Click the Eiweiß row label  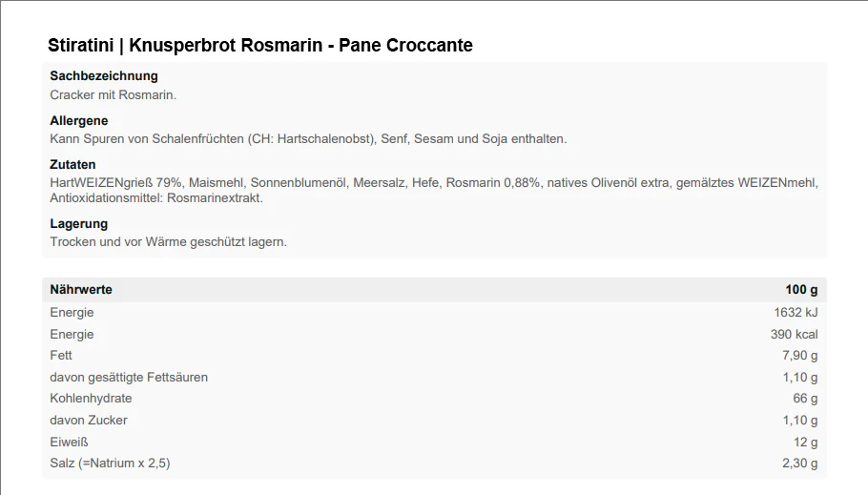tap(69, 443)
